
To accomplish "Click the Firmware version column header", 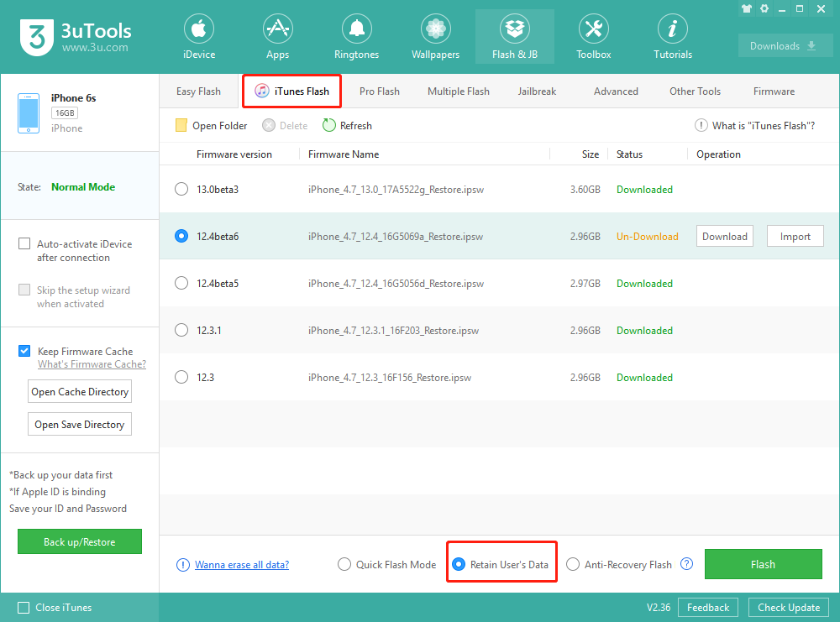I will pyautogui.click(x=234, y=154).
